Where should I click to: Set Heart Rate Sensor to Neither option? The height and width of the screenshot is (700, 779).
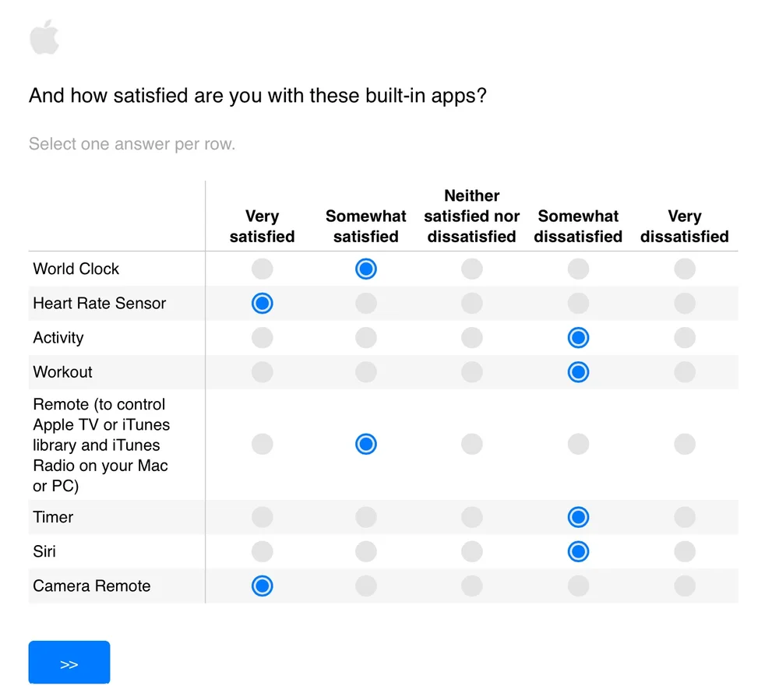click(x=472, y=304)
